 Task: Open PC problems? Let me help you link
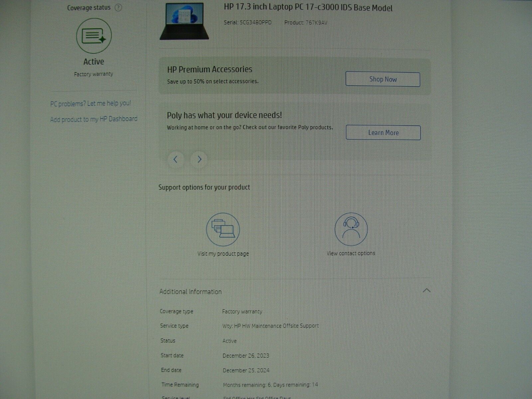coord(90,103)
